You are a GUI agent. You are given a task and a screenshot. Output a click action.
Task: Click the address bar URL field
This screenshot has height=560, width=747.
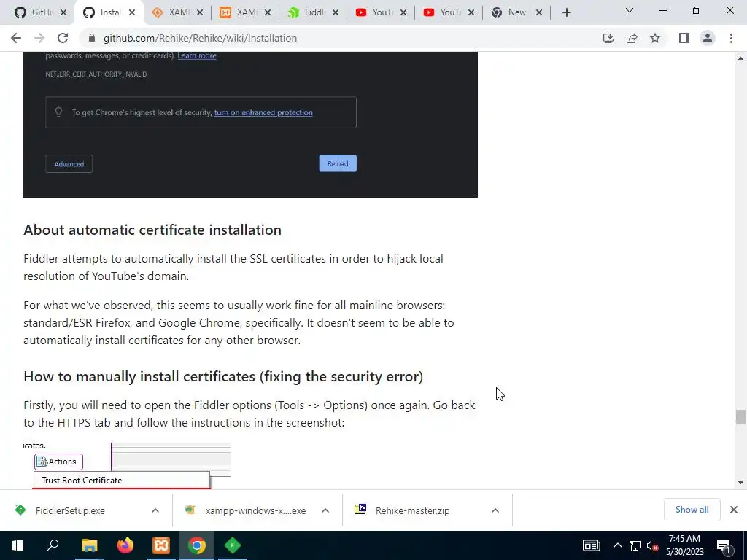click(343, 38)
